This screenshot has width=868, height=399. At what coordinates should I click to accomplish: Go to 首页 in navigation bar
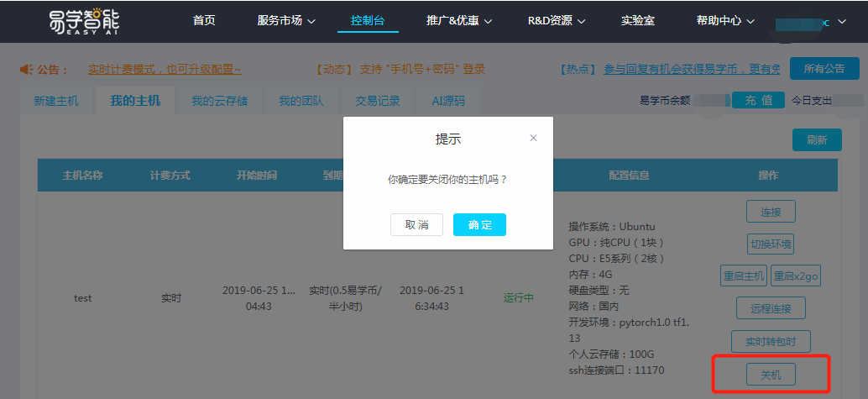point(204,21)
